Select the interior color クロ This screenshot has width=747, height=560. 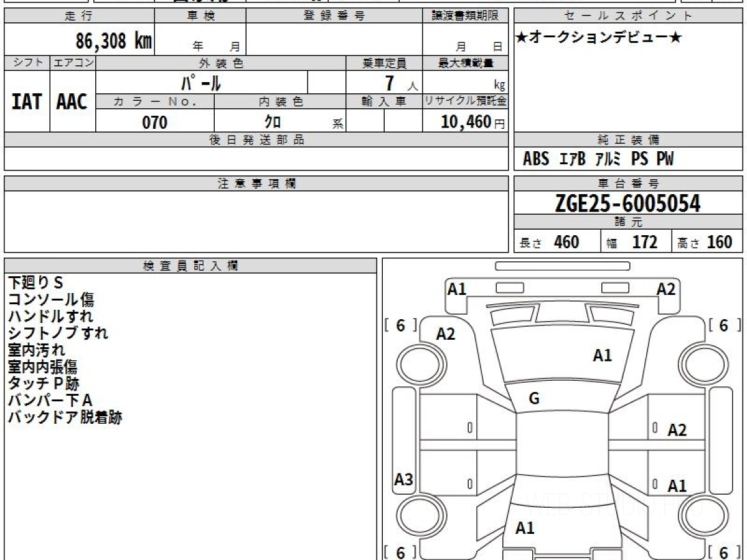(x=273, y=121)
